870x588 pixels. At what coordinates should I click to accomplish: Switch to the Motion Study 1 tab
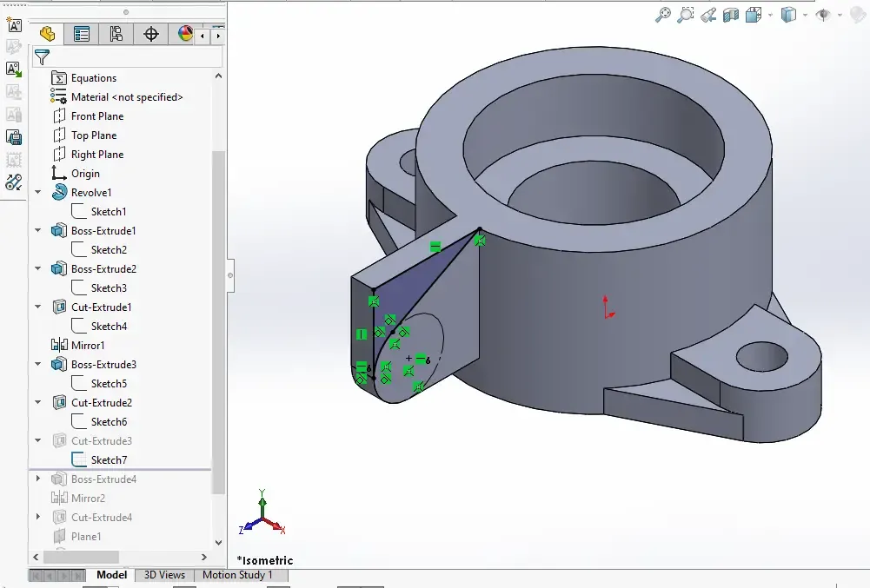237,575
